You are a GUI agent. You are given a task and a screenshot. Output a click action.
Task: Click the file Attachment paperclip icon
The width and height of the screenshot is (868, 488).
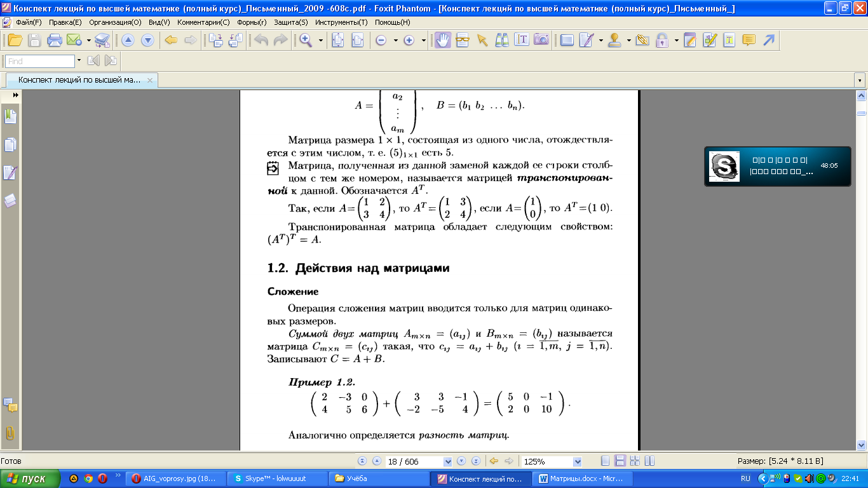click(x=642, y=40)
